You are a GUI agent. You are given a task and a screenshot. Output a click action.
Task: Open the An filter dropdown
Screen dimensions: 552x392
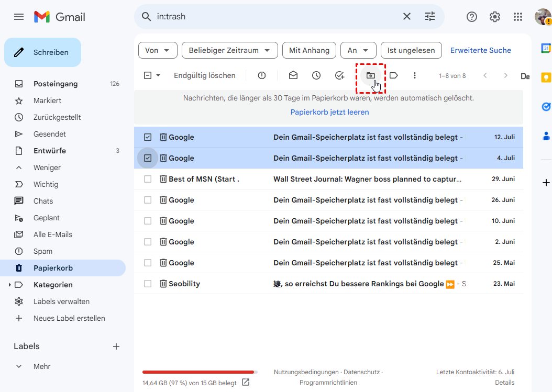(358, 50)
